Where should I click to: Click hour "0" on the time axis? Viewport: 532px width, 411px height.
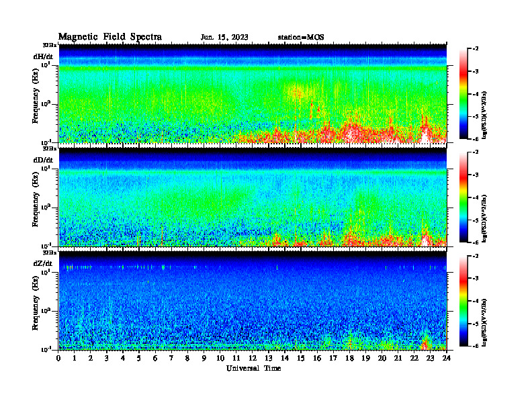pos(58,358)
